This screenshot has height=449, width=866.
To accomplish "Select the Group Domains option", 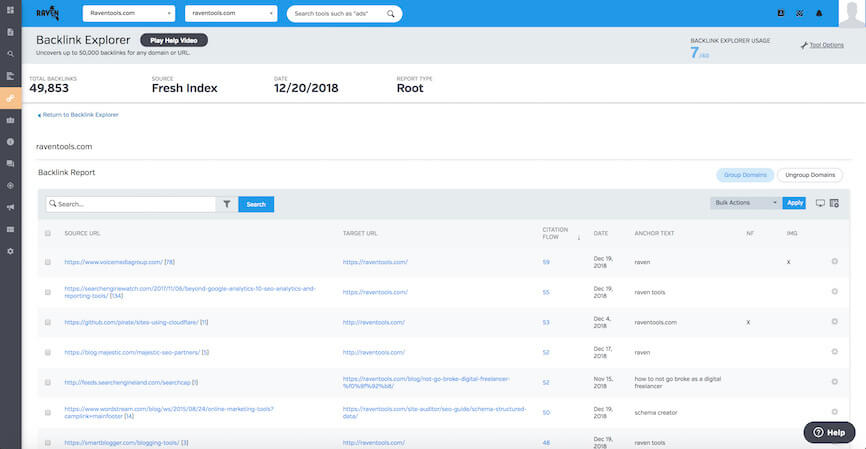I will (745, 175).
